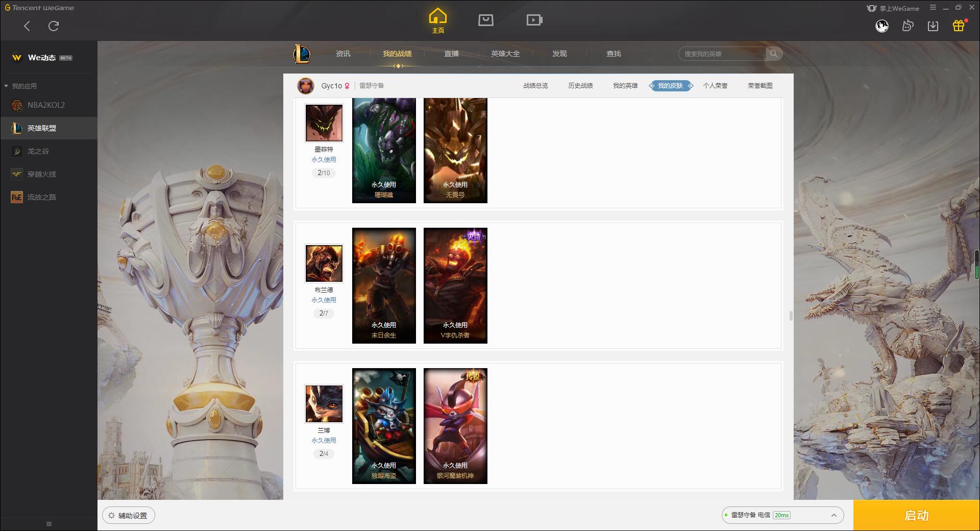The image size is (980, 531).
Task: Click the search magnifier icon
Action: [x=774, y=54]
